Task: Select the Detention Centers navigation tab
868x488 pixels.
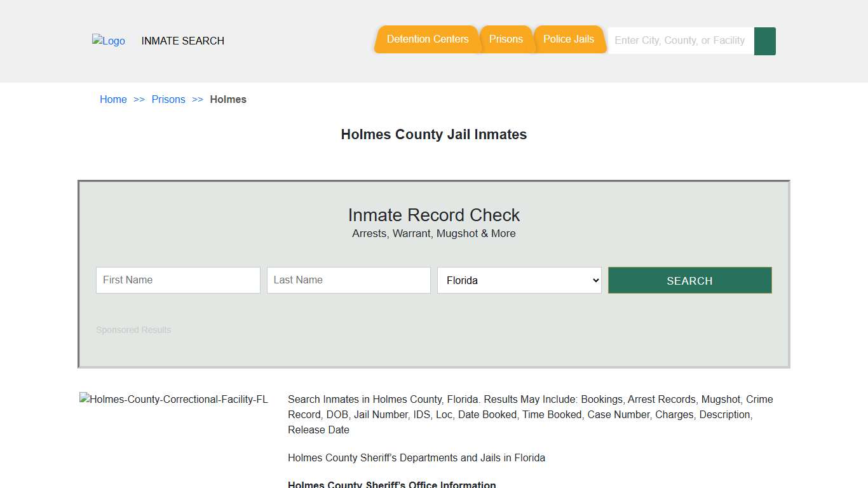Action: pyautogui.click(x=426, y=39)
